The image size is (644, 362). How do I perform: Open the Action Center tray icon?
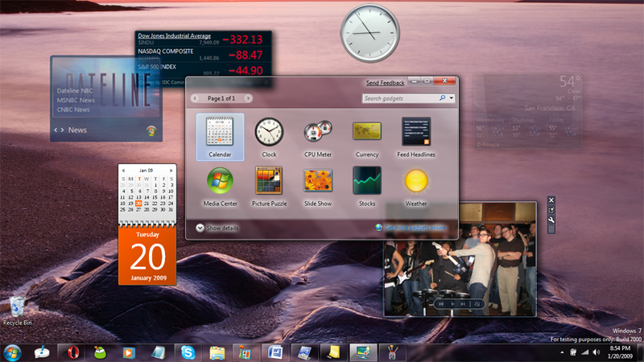573,352
